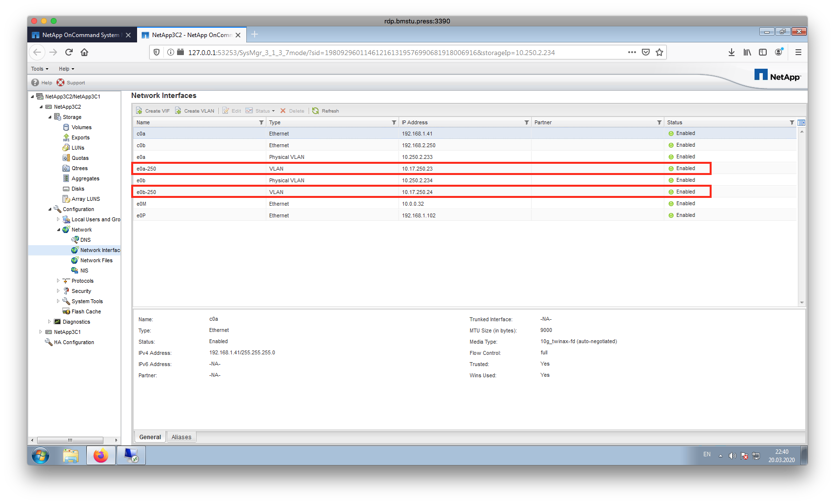Viewport: 835px width, 504px height.
Task: Click the volume speaker tray icon
Action: [x=732, y=456]
